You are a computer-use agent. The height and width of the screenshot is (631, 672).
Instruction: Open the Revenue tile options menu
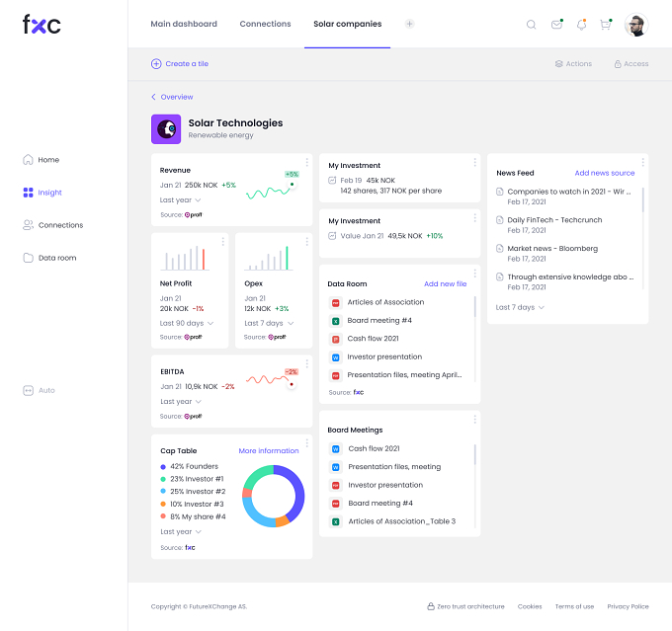coord(307,162)
